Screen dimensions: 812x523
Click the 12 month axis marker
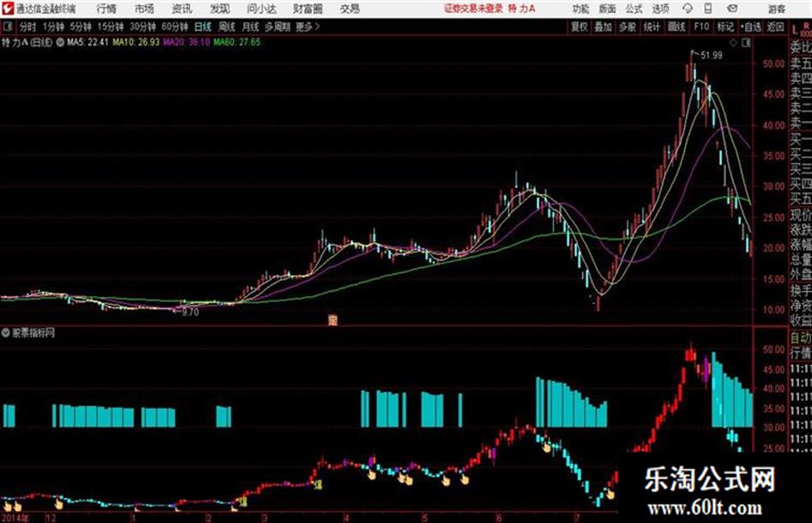(51, 518)
